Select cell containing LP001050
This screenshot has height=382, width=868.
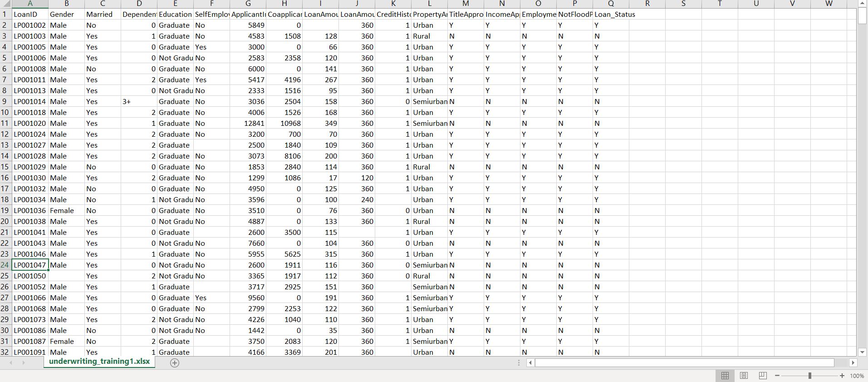click(x=30, y=276)
